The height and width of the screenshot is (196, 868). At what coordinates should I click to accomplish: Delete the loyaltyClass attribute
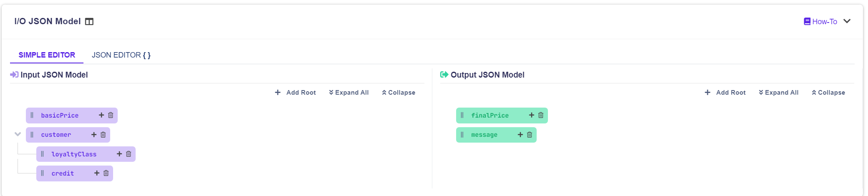(x=129, y=154)
